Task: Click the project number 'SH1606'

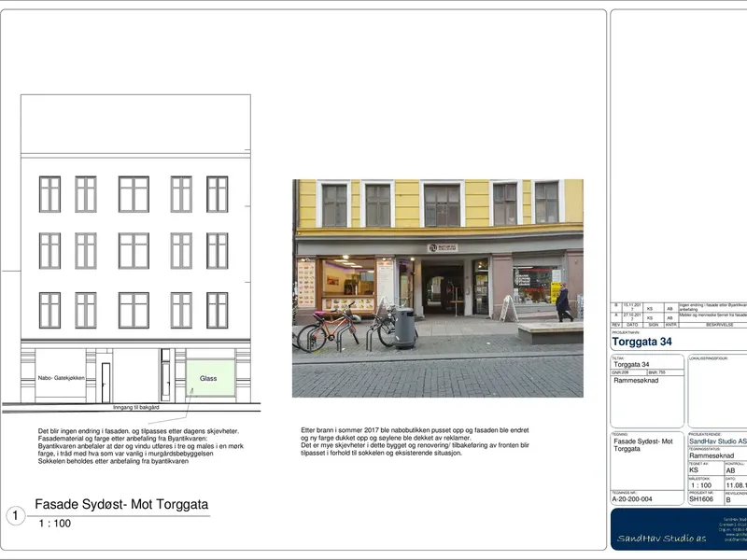Action: point(701,499)
